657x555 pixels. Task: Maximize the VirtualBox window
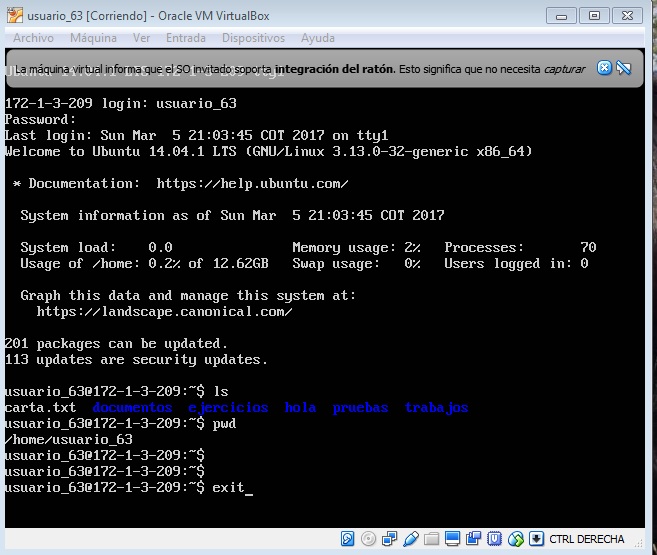594,16
